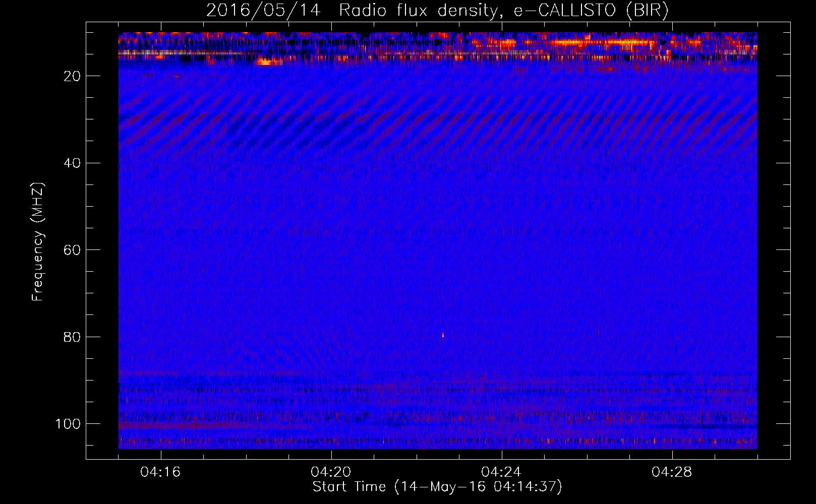Click the frequency tick label '60'

click(x=72, y=250)
